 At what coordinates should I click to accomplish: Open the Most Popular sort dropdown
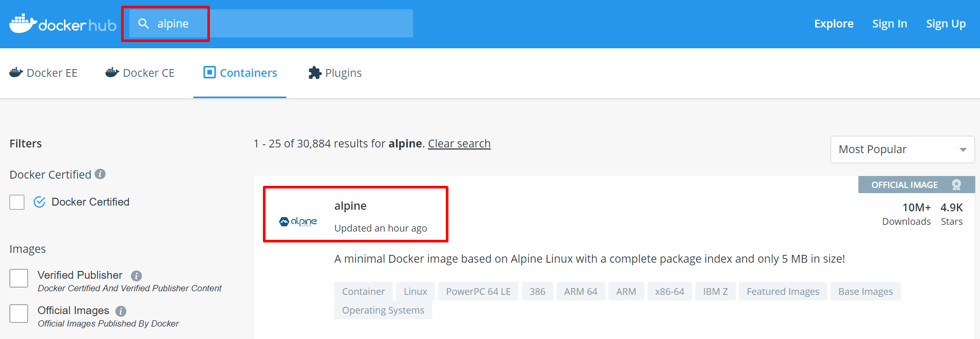point(903,150)
